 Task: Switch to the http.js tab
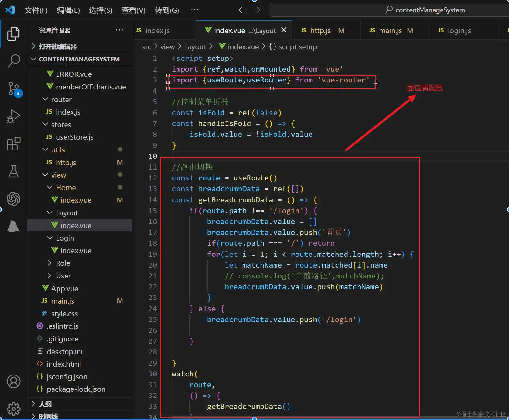pyautogui.click(x=320, y=31)
